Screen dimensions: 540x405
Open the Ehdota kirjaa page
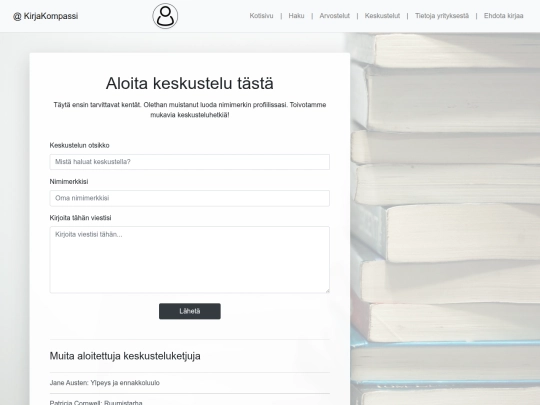pos(503,16)
